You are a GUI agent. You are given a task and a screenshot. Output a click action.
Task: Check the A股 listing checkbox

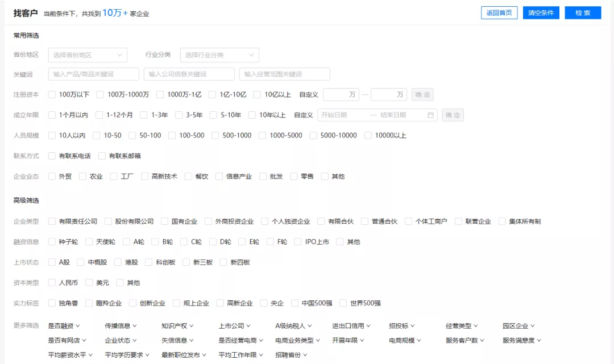click(x=52, y=262)
